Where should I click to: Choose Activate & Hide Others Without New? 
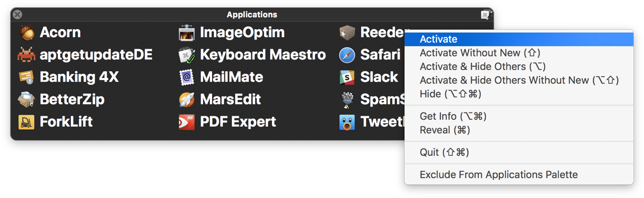[519, 80]
